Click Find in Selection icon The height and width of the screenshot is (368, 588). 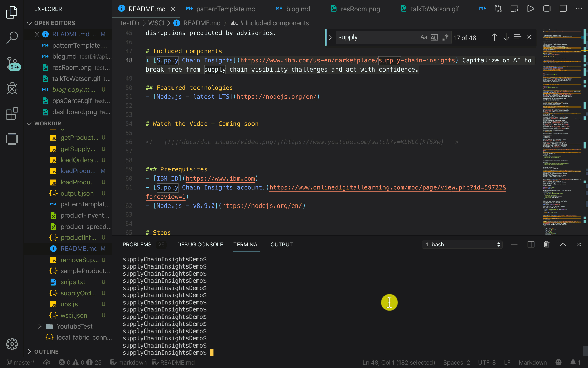518,37
